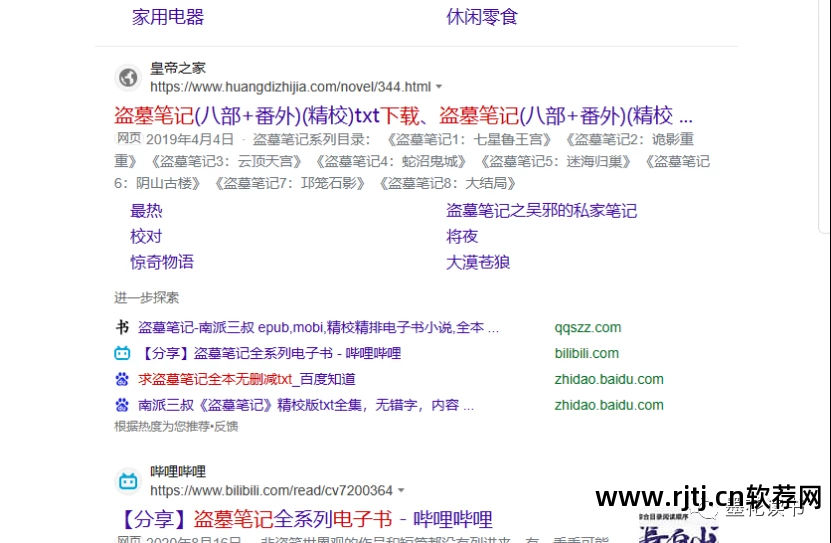Click zhidao.baidu.com beside 求盗墓笔记全本无删减txt
The height and width of the screenshot is (543, 831).
click(x=609, y=379)
